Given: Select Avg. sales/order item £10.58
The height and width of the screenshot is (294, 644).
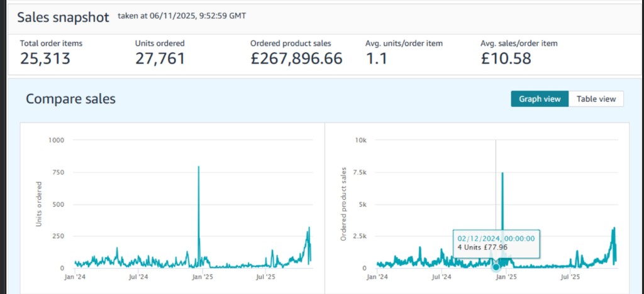Looking at the screenshot, I should [506, 58].
